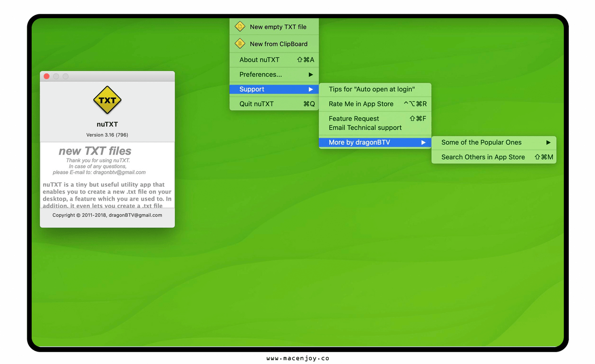
Task: Click the "new TXT files" heading
Action: [95, 151]
